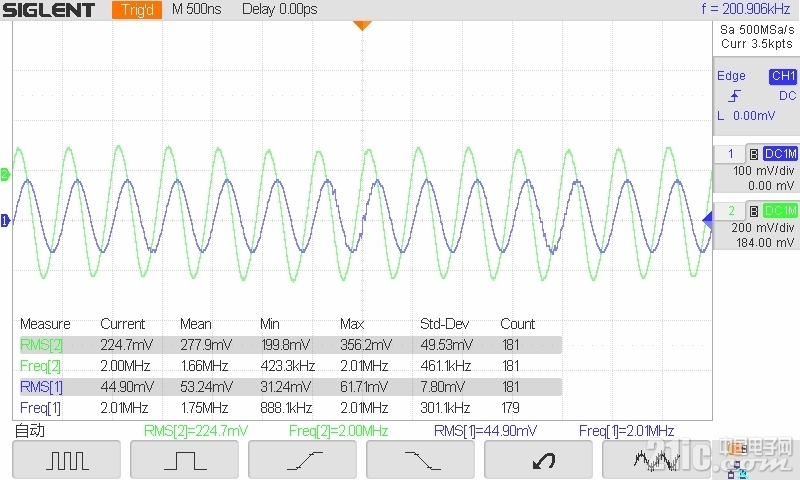Click the trigger coupling DC label

pyautogui.click(x=787, y=96)
